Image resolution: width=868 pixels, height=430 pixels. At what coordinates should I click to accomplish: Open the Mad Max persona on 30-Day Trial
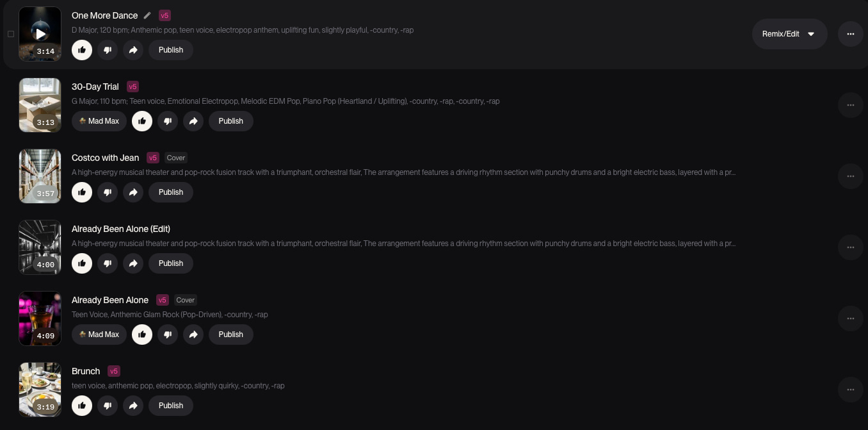coord(99,121)
